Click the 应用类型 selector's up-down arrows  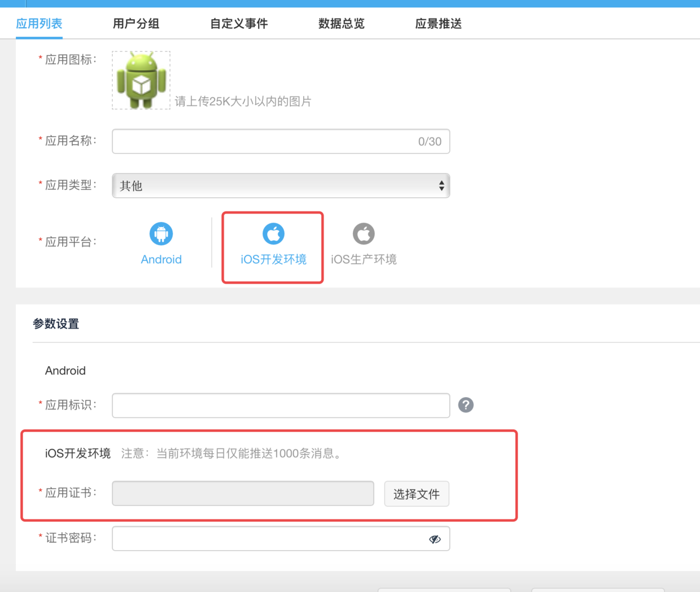coord(441,185)
